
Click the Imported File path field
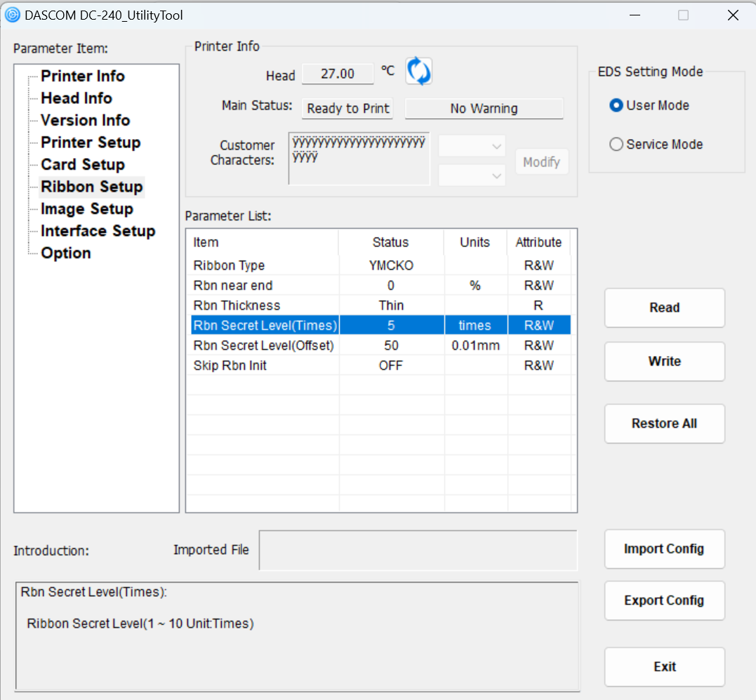coord(418,550)
